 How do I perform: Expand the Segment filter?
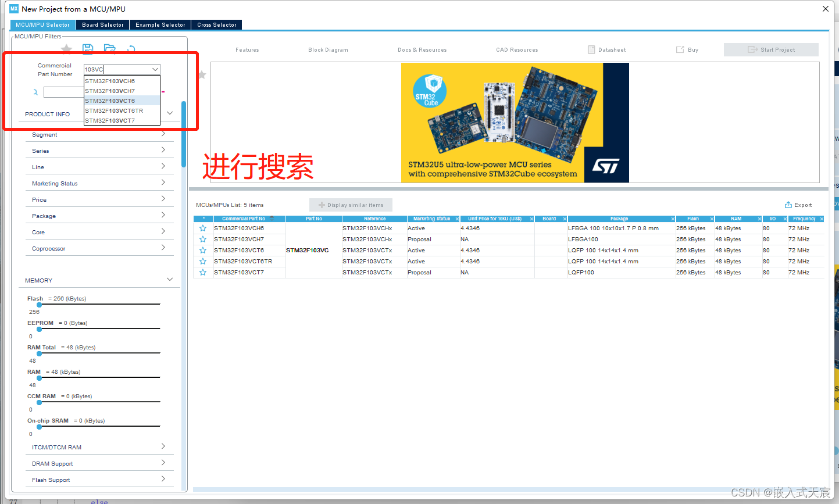point(163,134)
